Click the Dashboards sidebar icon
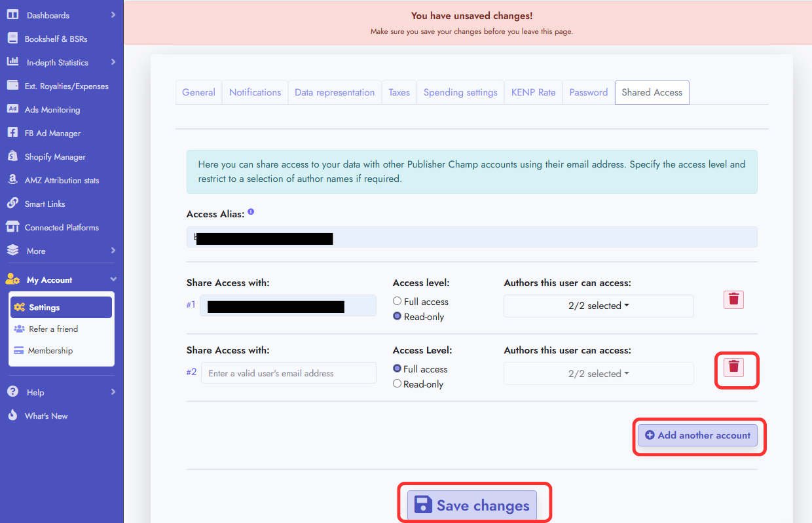 point(12,14)
